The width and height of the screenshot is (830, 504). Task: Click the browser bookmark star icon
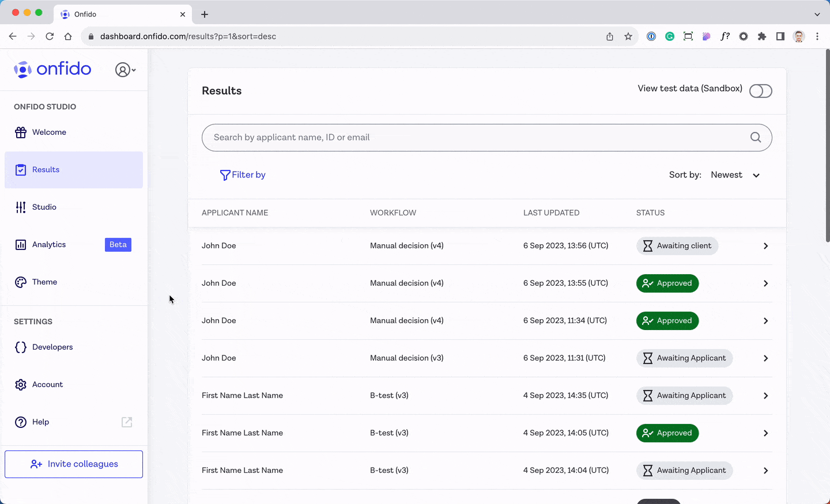[x=628, y=36]
